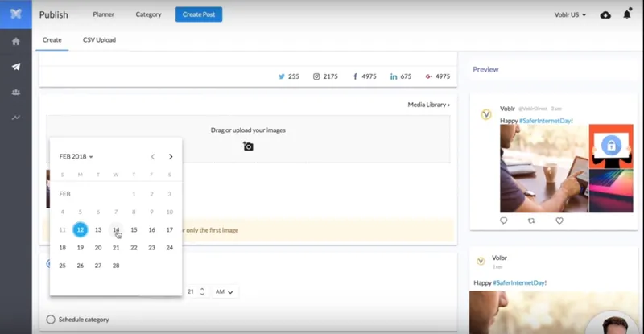Click the Voblr avatar in tweet preview

486,114
